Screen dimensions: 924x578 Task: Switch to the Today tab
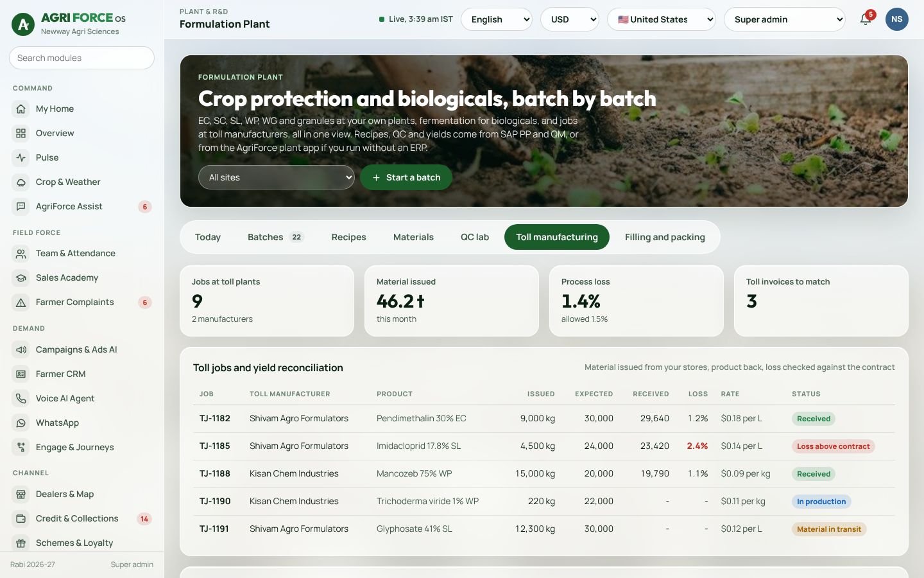(208, 237)
